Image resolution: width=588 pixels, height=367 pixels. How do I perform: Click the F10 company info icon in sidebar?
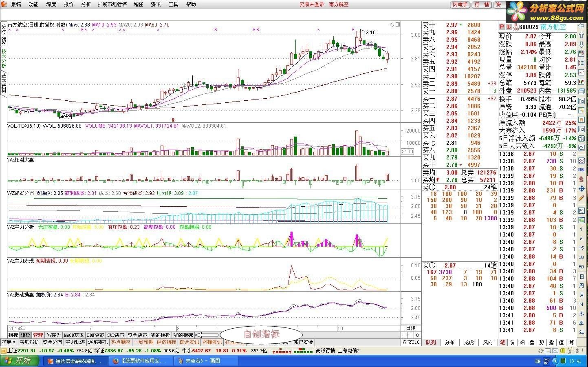(581, 101)
